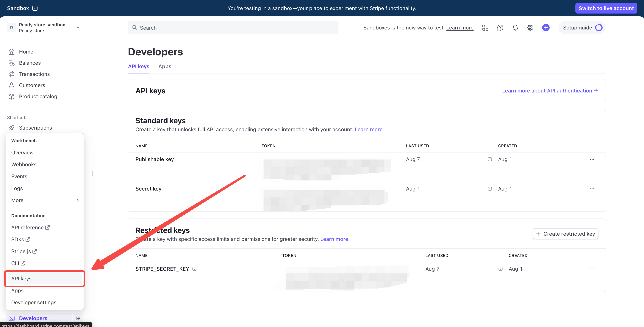
Task: Expand the More submenu in Workbench
Action: pyautogui.click(x=77, y=200)
